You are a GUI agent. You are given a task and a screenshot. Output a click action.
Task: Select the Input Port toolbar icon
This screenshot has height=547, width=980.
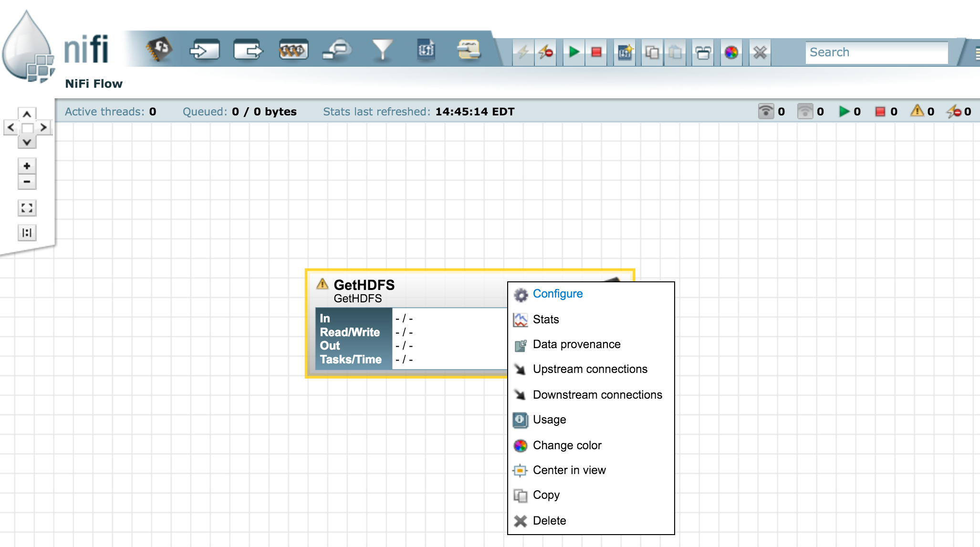[x=204, y=50]
